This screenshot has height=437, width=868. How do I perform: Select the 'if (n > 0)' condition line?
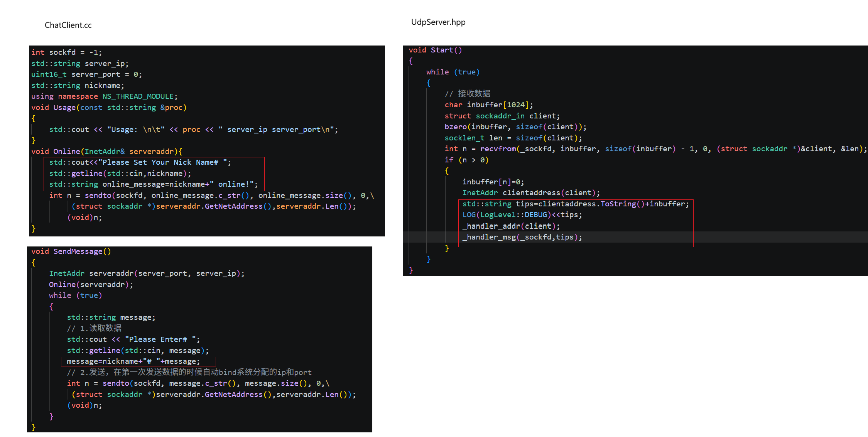coord(467,160)
